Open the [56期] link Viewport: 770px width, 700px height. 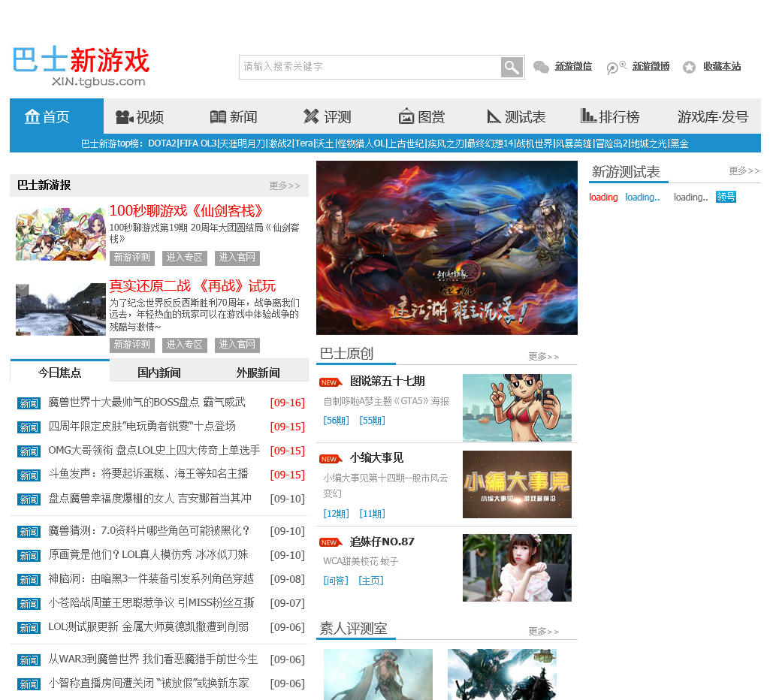tap(337, 421)
